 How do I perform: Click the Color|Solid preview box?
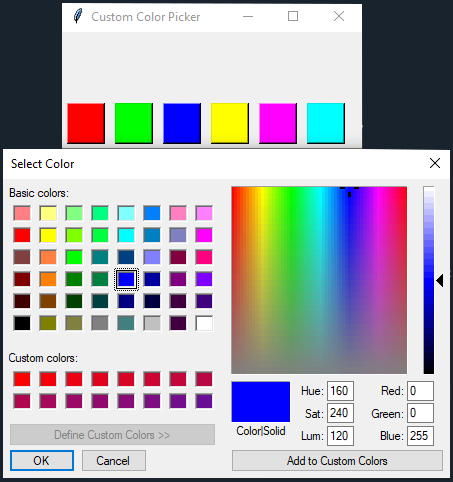(x=261, y=402)
